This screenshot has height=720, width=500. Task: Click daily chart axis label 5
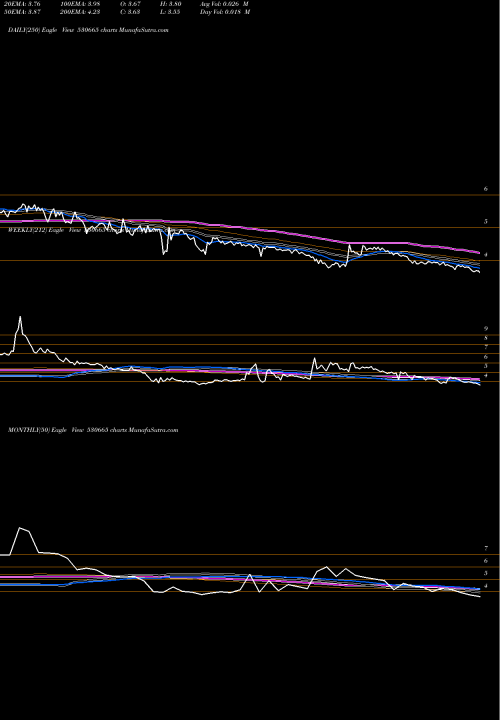(x=485, y=221)
